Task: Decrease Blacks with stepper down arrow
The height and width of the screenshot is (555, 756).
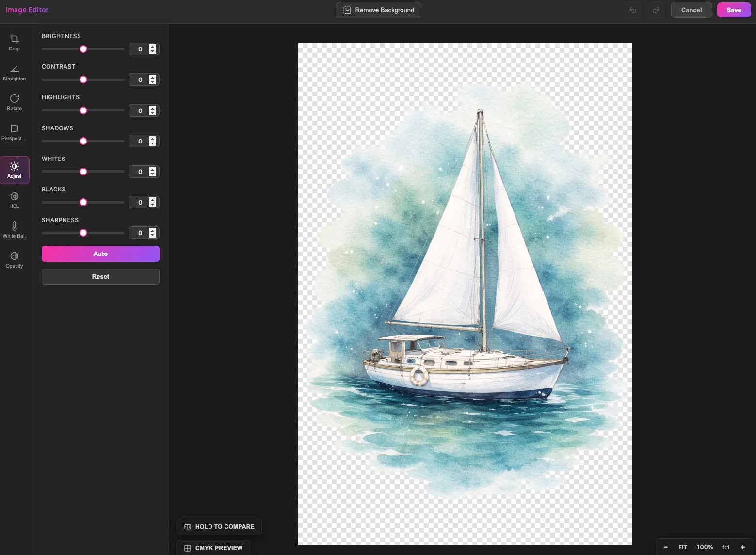Action: coord(153,205)
